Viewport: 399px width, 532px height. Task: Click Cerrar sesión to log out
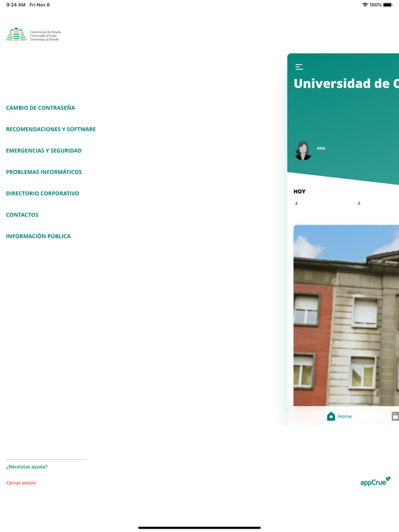click(21, 483)
